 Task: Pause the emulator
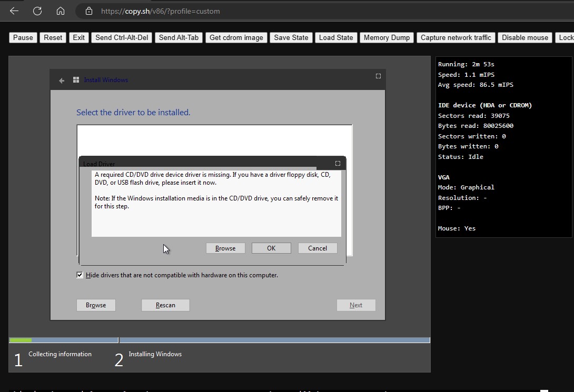click(x=23, y=37)
